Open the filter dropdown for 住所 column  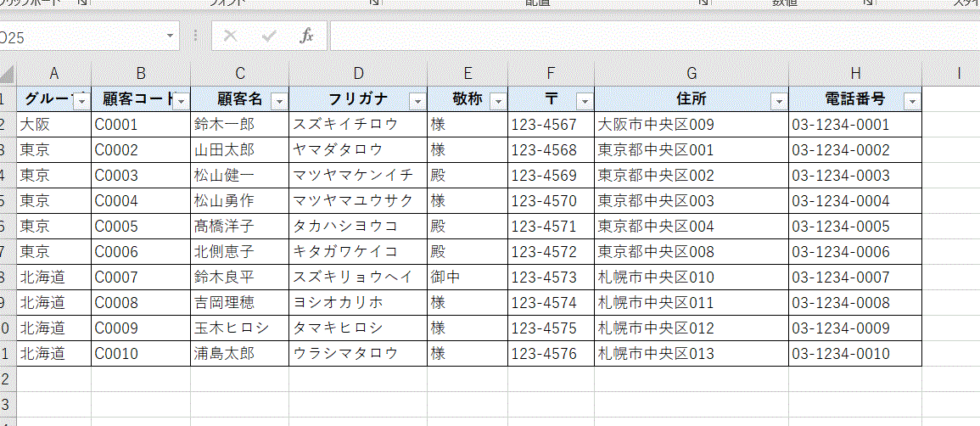click(780, 101)
